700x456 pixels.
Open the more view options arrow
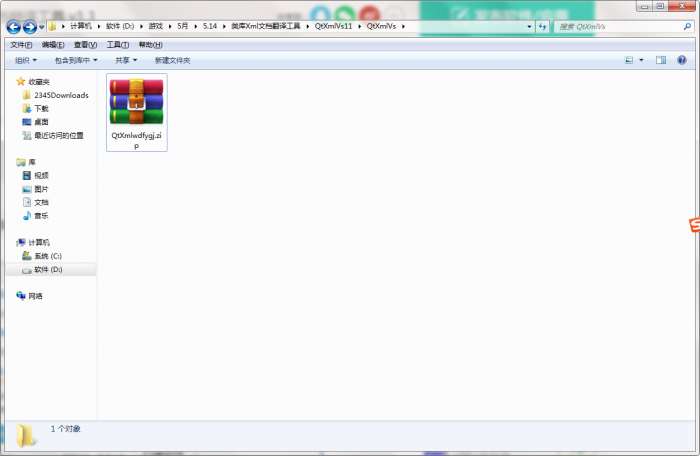(642, 60)
